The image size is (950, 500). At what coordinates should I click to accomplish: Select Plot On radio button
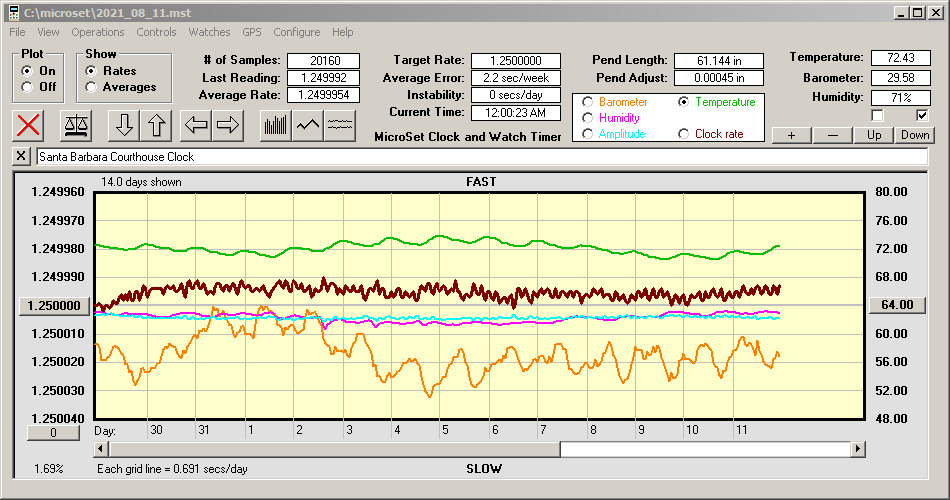[27, 71]
